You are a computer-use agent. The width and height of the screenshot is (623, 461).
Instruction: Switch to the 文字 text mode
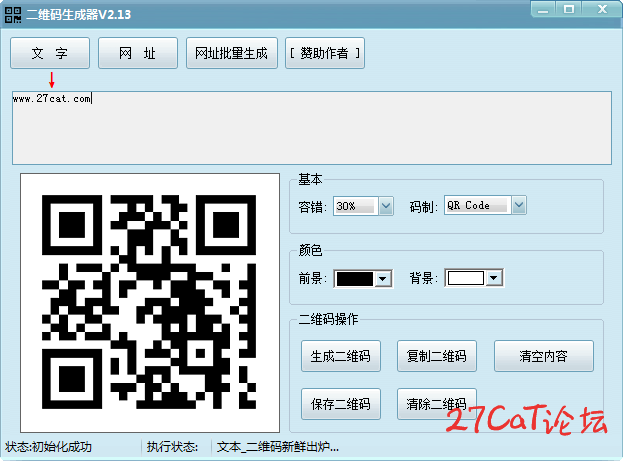(50, 53)
